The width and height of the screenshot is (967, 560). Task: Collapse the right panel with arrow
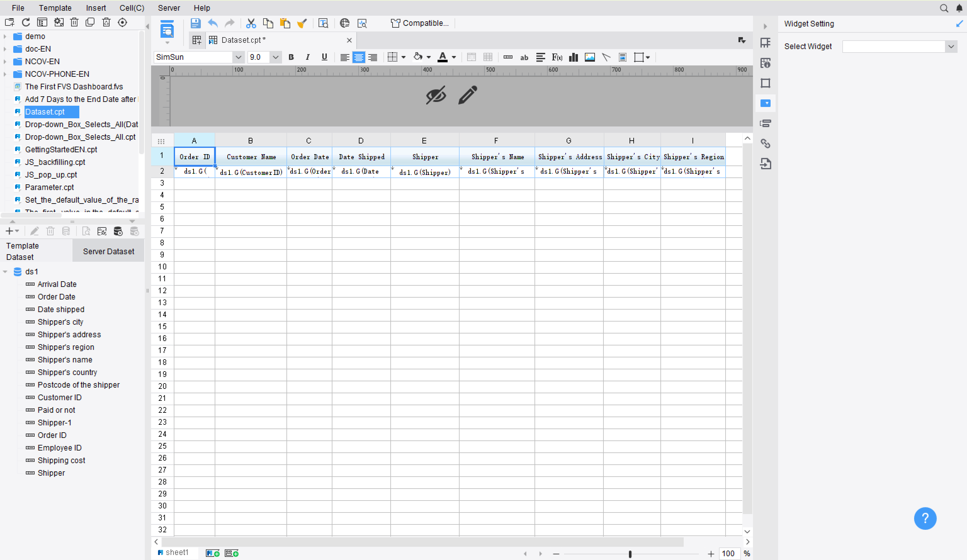tap(765, 26)
